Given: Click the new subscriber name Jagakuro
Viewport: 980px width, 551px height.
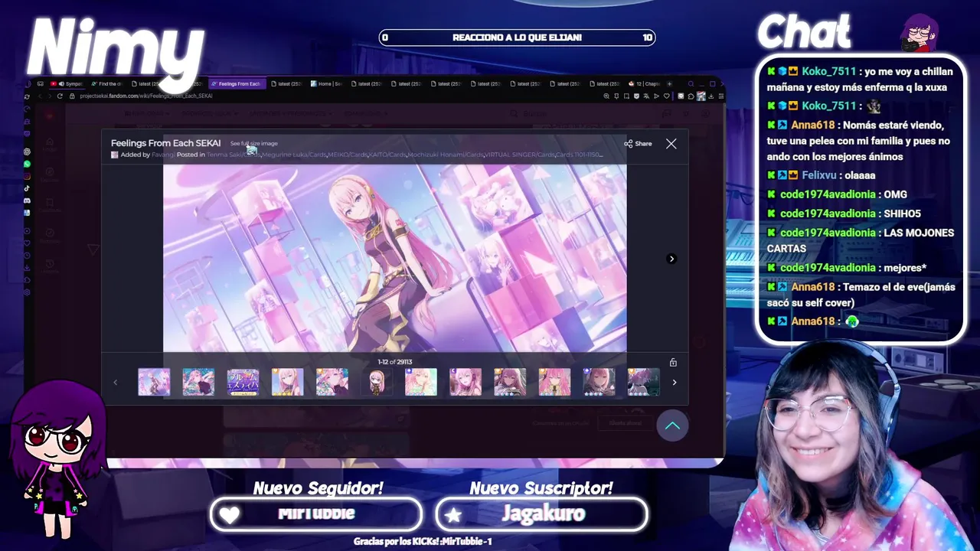Looking at the screenshot, I should (543, 514).
